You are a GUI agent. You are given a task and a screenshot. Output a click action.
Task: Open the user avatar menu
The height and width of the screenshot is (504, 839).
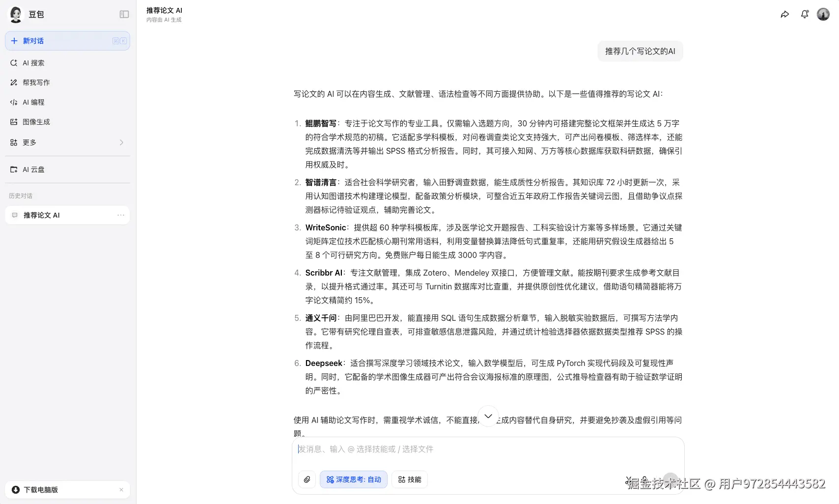(822, 14)
